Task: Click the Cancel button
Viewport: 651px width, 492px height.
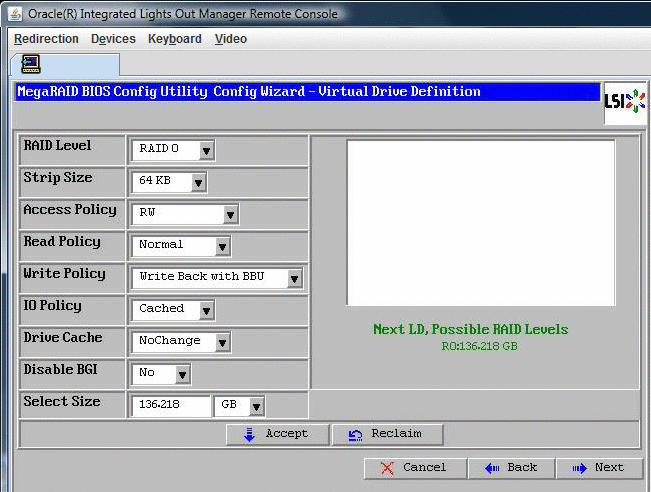Action: [416, 468]
